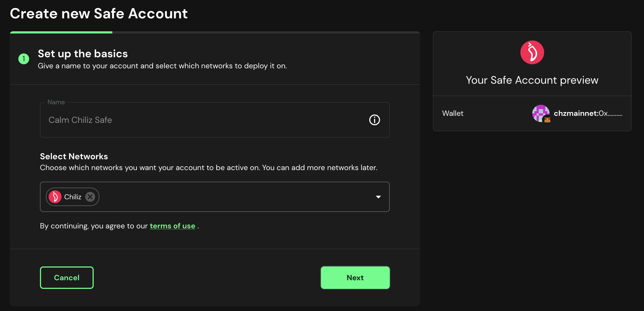This screenshot has height=311, width=644.
Task: Proceed with the Next button
Action: [355, 278]
